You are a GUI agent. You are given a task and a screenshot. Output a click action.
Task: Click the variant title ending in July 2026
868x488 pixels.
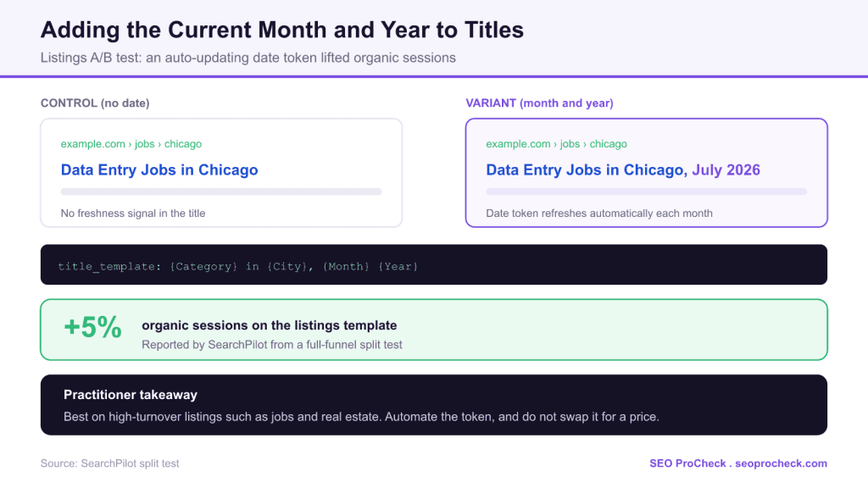tap(623, 169)
